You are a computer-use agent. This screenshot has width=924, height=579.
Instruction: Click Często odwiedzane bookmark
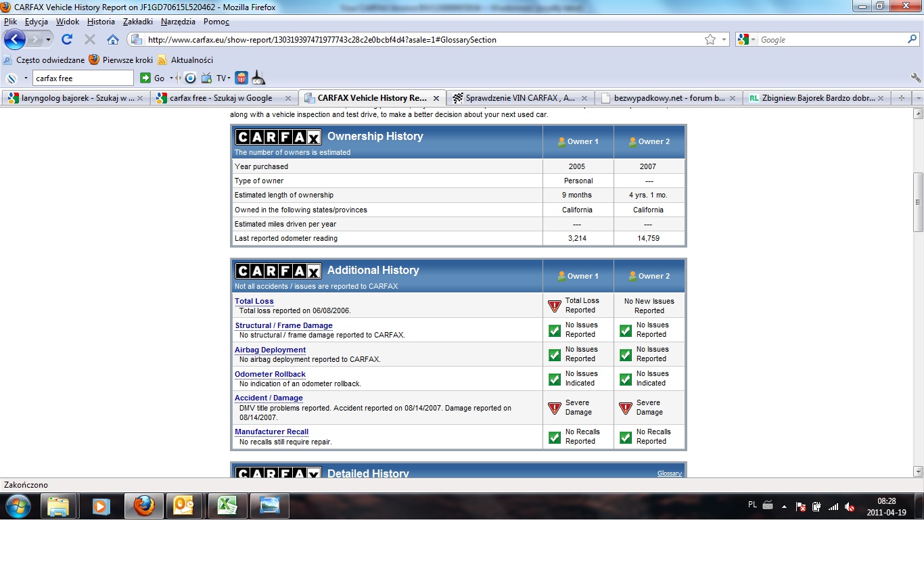pyautogui.click(x=45, y=60)
